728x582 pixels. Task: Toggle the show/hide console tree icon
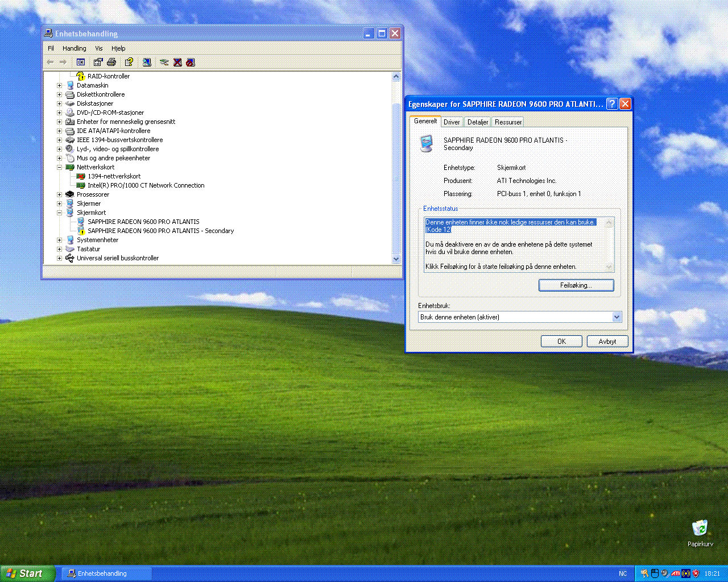[x=81, y=63]
